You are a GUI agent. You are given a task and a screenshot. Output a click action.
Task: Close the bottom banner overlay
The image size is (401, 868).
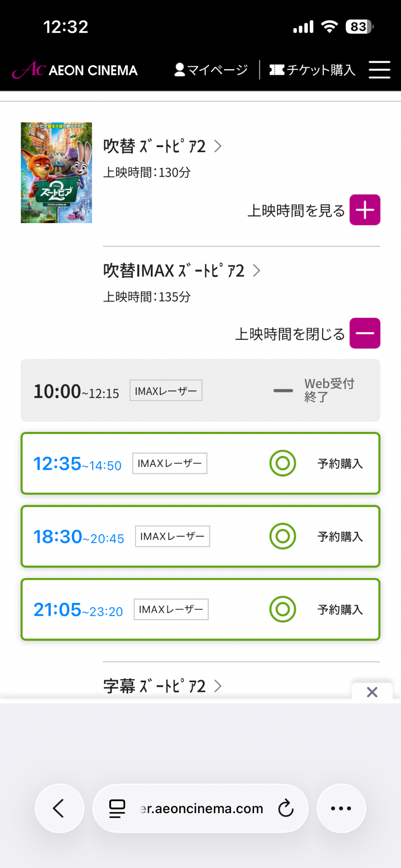pos(372,692)
